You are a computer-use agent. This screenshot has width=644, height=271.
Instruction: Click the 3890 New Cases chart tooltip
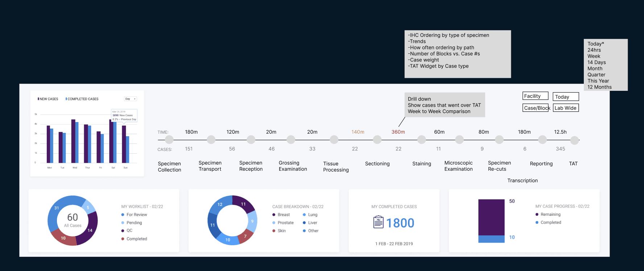tap(124, 116)
